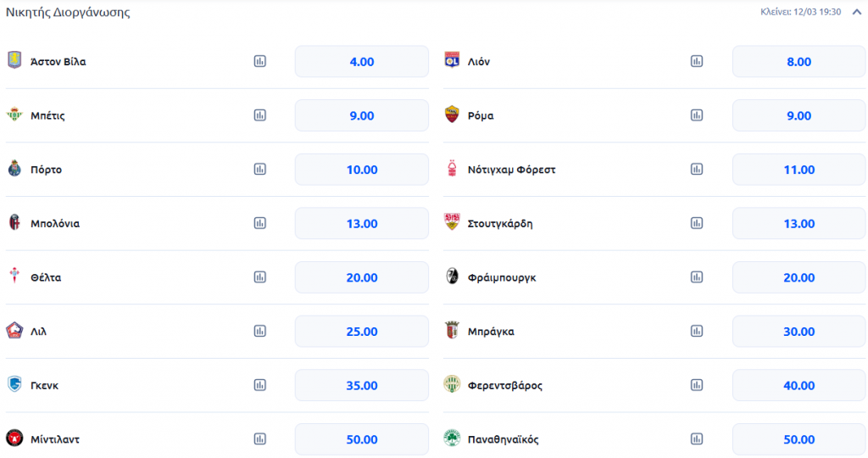The image size is (868, 458).
Task: Show statistics for Νότιγχαμ Φόρεστ
Action: coord(697,169)
